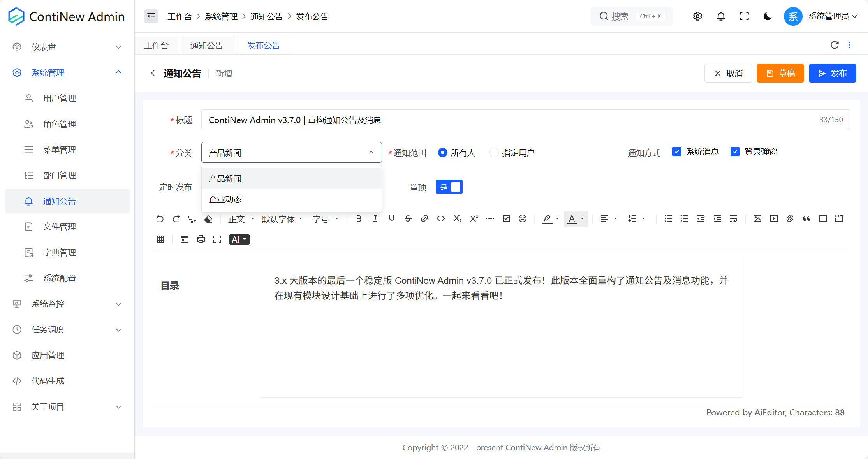Open settings gear in top header
Image resolution: width=868 pixels, height=459 pixels.
[x=697, y=16]
